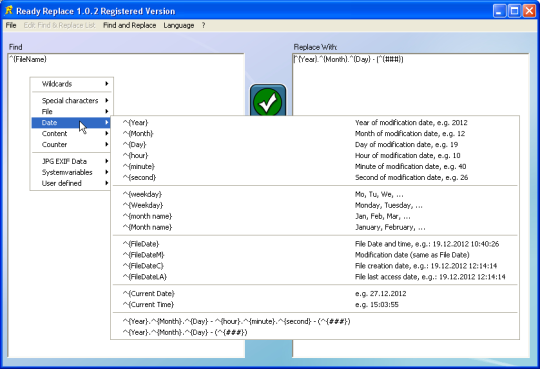Insert the ^{FileDateLA} last access variable
540x369 pixels.
(x=315, y=277)
